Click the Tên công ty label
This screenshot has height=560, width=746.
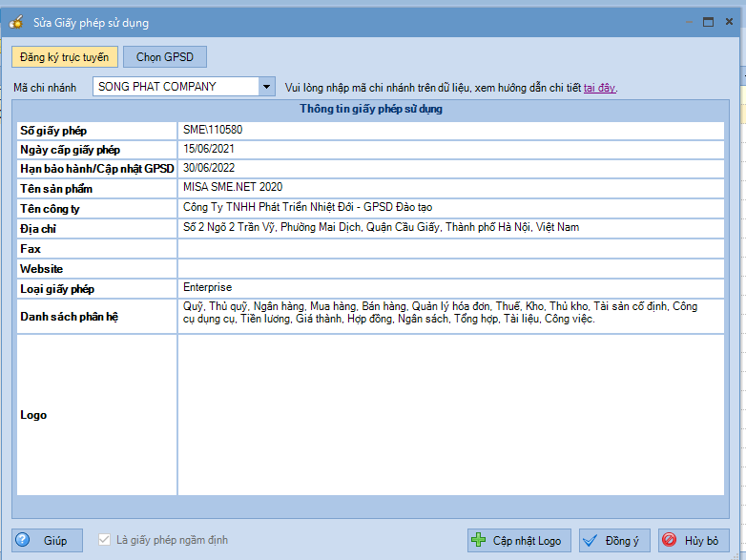pos(50,209)
